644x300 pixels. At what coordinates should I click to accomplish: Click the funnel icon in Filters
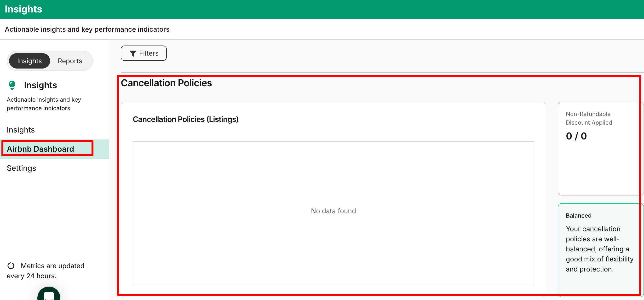point(133,53)
